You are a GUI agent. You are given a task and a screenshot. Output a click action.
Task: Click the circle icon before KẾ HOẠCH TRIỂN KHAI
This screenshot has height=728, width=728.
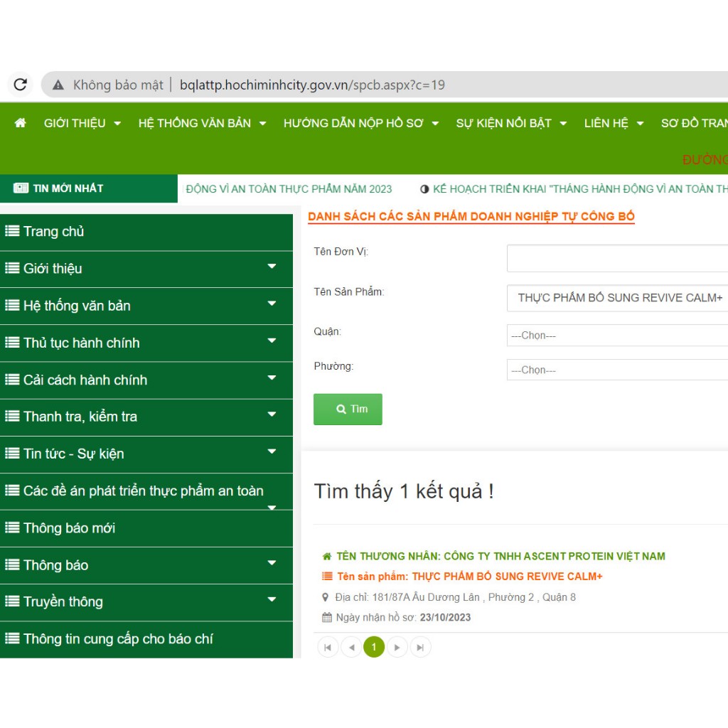(424, 189)
